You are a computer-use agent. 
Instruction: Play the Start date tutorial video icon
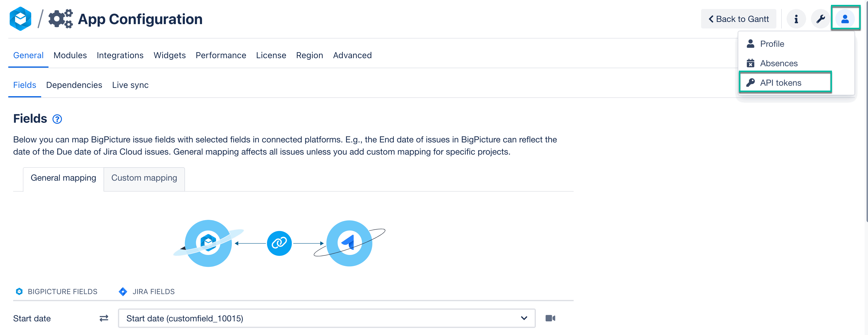[550, 318]
